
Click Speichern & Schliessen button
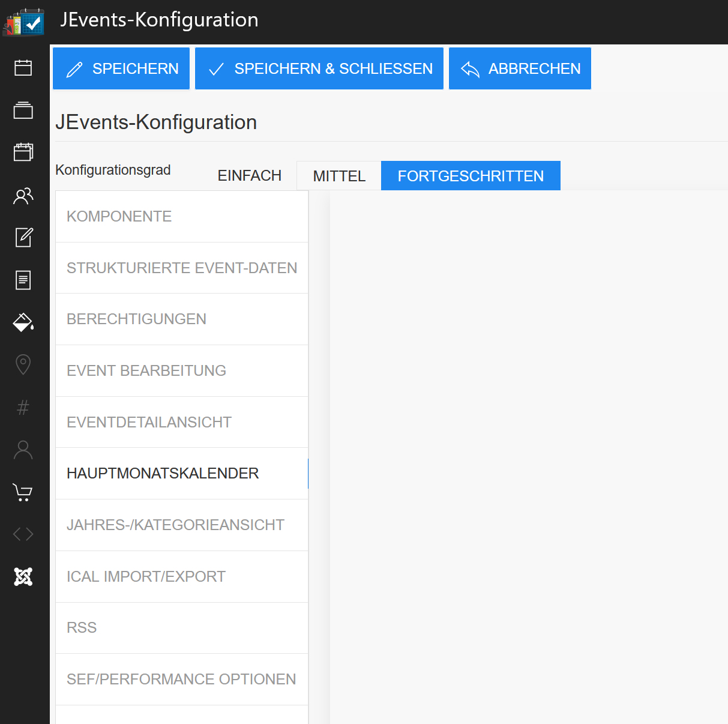[319, 68]
